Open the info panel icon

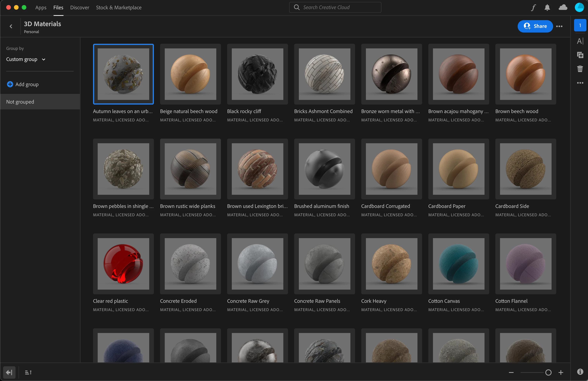click(580, 372)
